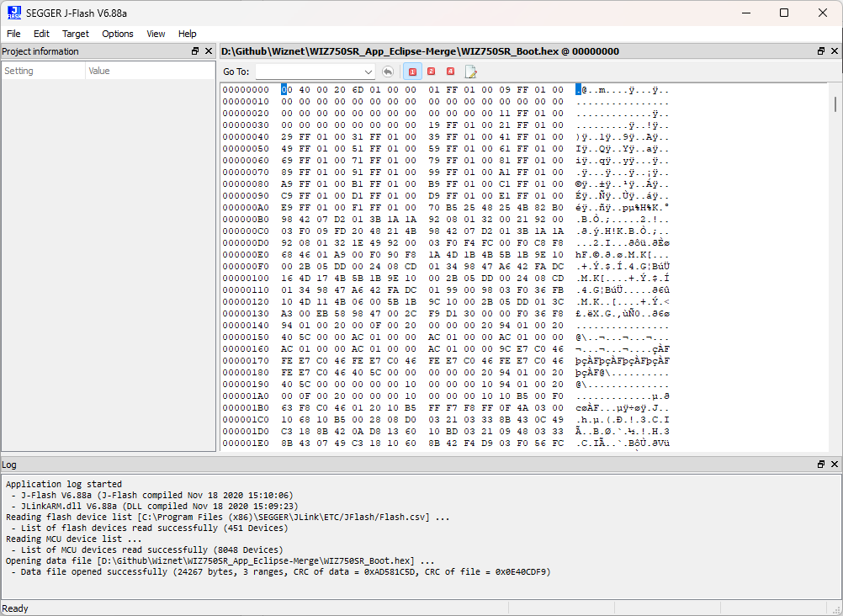Screen dimensions: 843x616
Task: Click the 'Application log started' log line
Action: coord(64,484)
